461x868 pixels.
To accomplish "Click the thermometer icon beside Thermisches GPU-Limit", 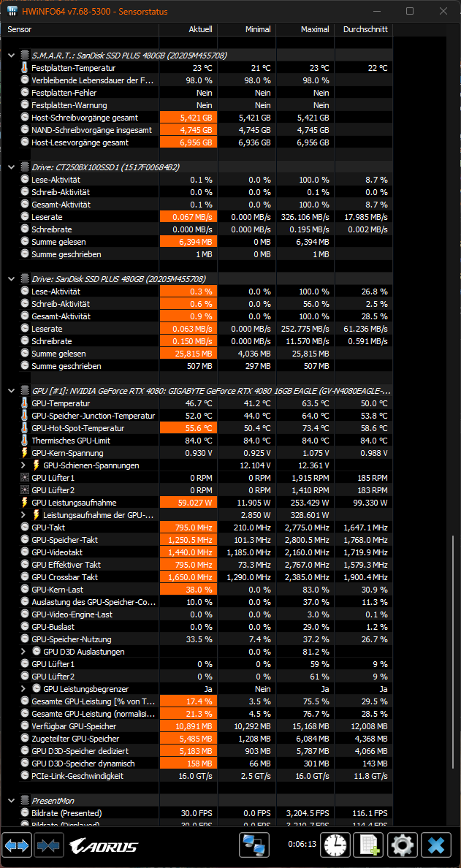I will pyautogui.click(x=24, y=441).
